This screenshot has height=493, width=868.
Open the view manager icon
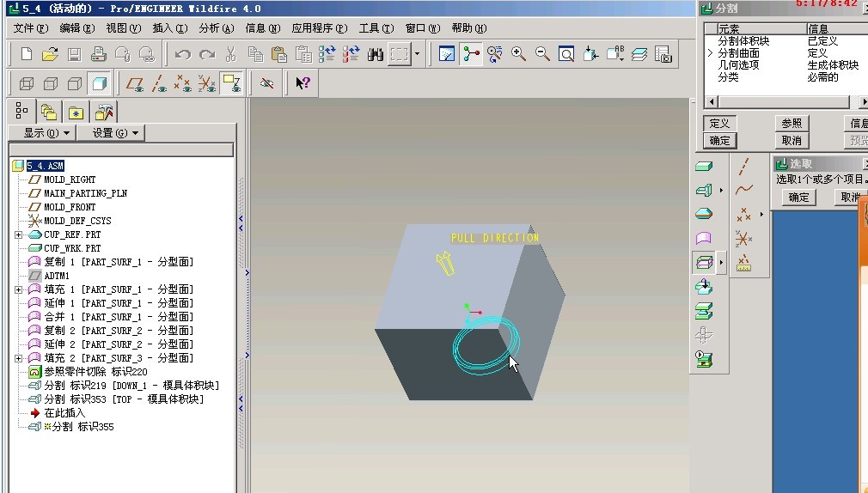pos(663,53)
